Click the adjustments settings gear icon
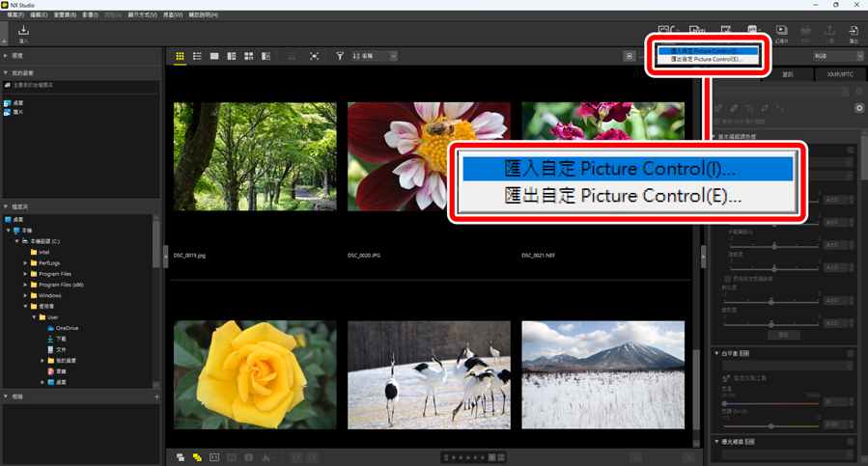This screenshot has height=466, width=868. tap(858, 108)
